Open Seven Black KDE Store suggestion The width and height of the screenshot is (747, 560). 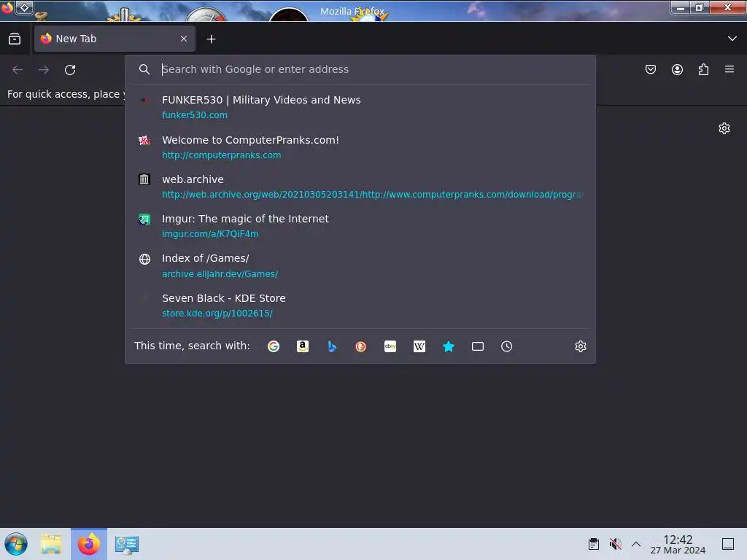360,306
